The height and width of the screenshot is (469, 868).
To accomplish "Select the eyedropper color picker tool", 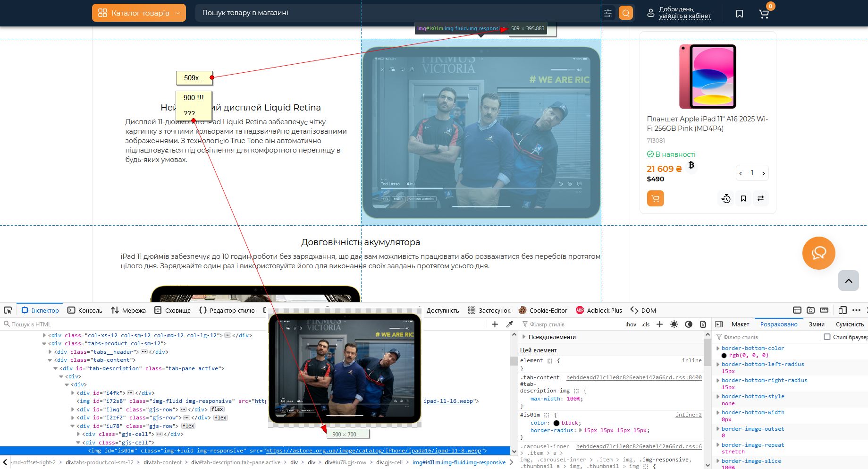I will [509, 324].
